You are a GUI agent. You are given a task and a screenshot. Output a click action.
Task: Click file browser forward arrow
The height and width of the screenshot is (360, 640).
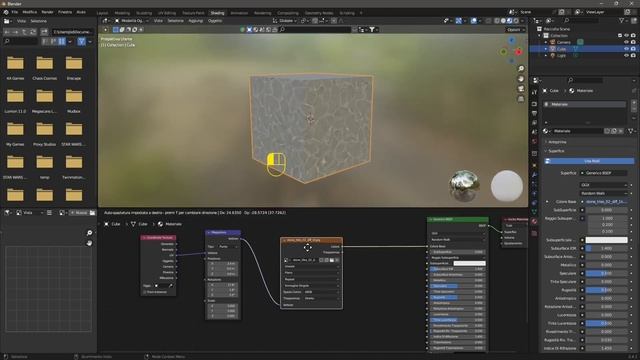pos(16,31)
